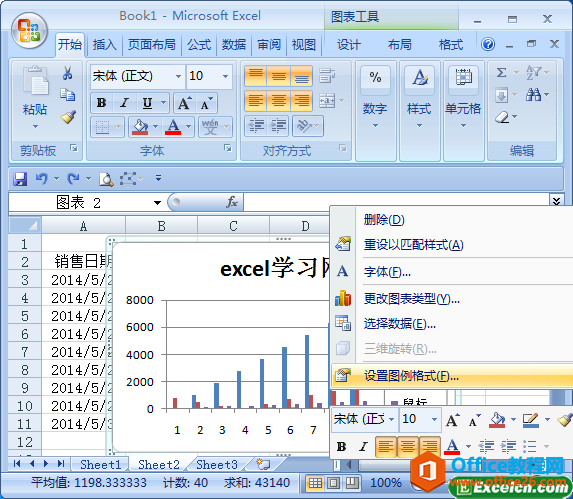Select the chart title text
This screenshot has height=499, width=573.
[275, 269]
